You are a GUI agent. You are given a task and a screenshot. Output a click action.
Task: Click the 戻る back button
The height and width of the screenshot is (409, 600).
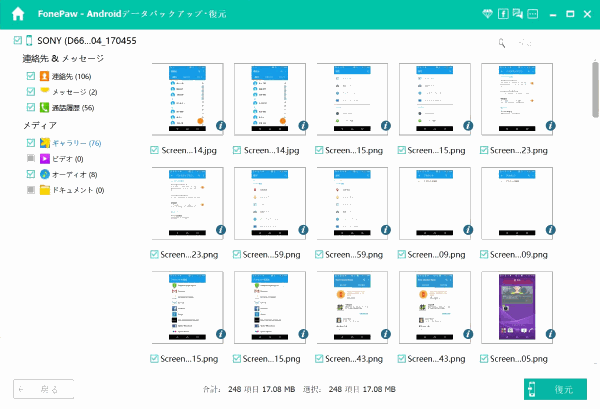click(x=43, y=389)
